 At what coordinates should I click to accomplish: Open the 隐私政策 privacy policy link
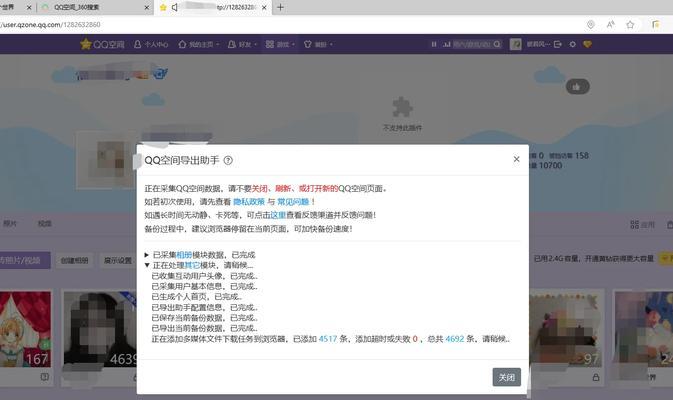(249, 202)
